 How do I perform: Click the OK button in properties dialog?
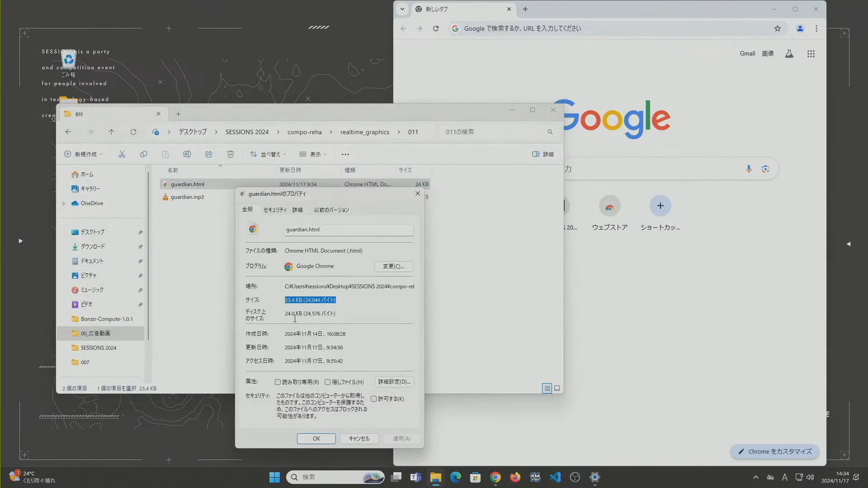pos(316,439)
